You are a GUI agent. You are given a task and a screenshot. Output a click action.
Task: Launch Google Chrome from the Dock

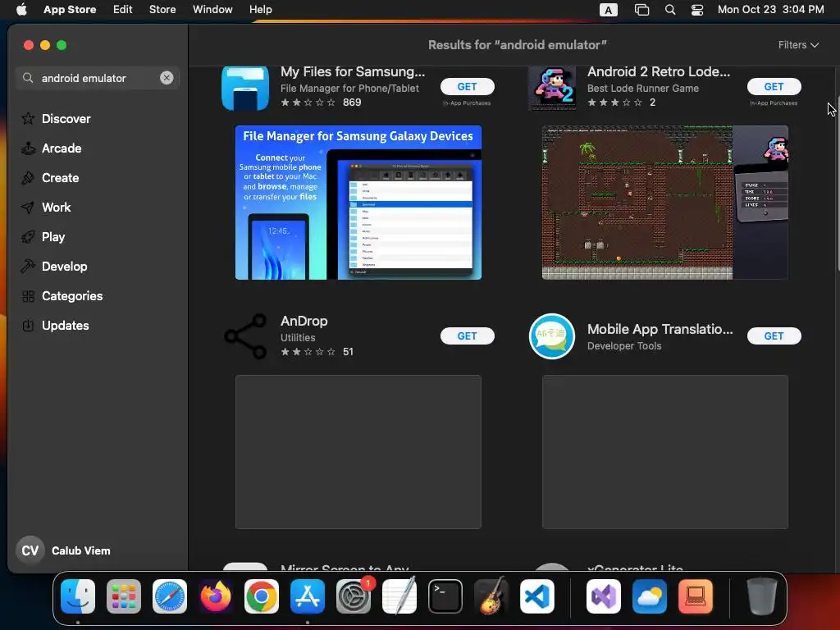click(262, 596)
